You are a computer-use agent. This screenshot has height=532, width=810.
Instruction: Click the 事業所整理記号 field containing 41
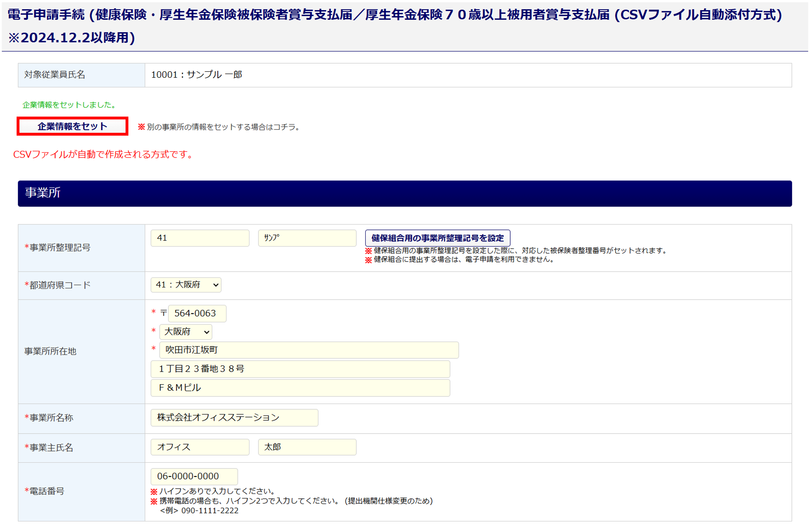pyautogui.click(x=200, y=238)
